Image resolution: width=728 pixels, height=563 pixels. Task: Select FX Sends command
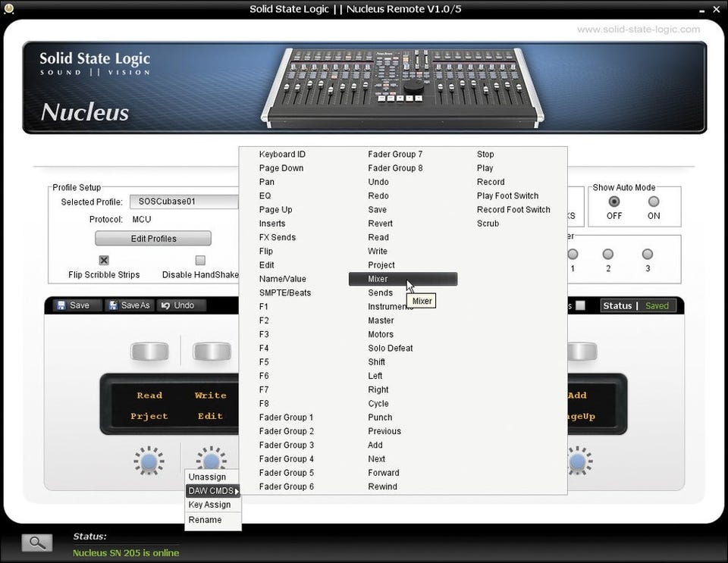278,237
